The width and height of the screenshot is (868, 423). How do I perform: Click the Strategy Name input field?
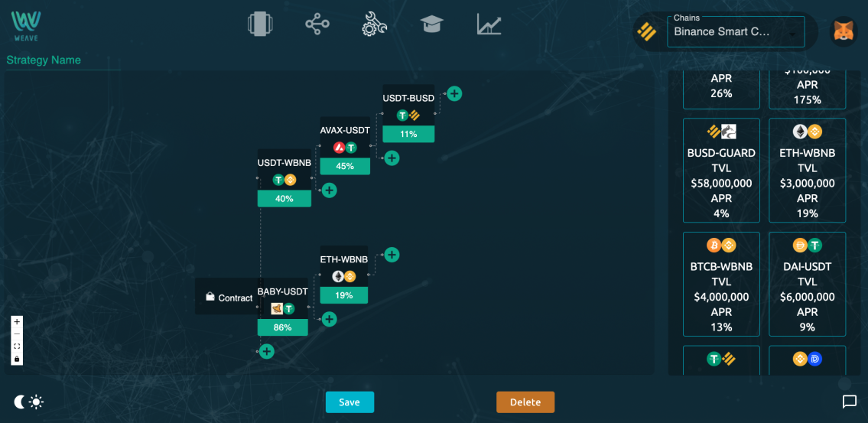63,60
